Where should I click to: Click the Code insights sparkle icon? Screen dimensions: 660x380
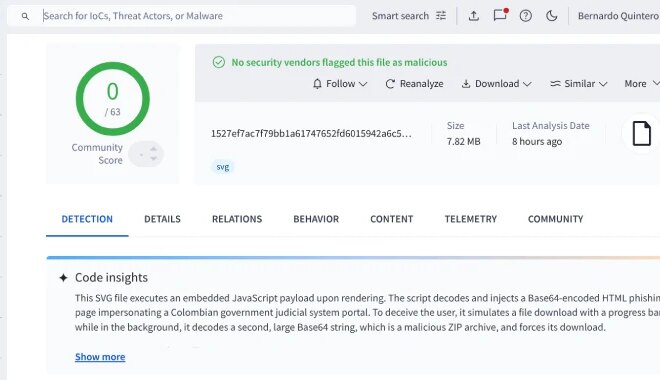[x=64, y=278]
